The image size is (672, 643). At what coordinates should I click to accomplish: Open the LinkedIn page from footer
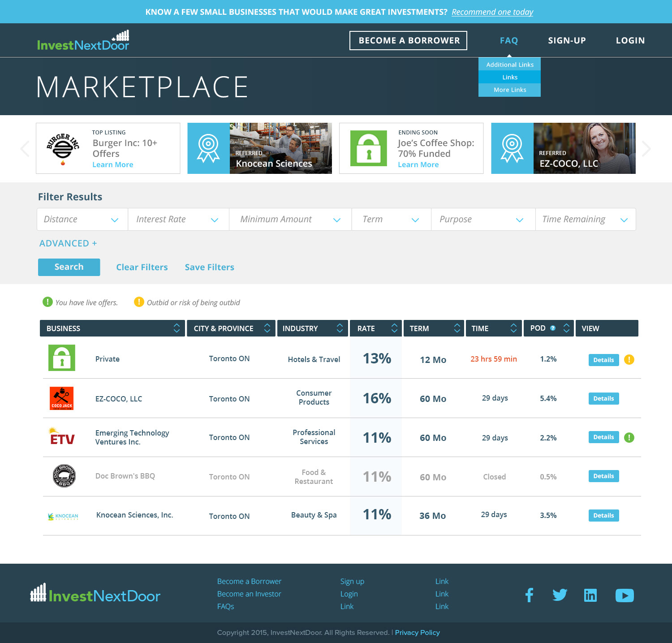[x=590, y=595]
